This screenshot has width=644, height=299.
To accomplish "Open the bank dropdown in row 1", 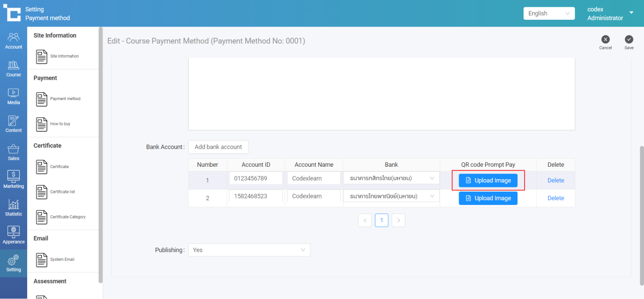I will [391, 178].
